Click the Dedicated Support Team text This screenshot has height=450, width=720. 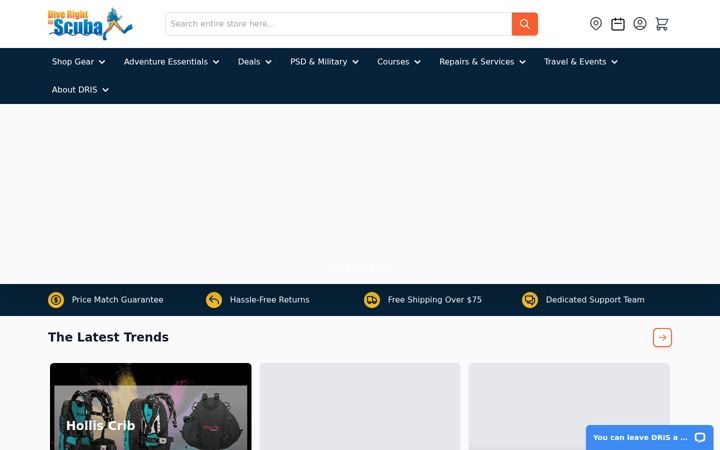[595, 300]
